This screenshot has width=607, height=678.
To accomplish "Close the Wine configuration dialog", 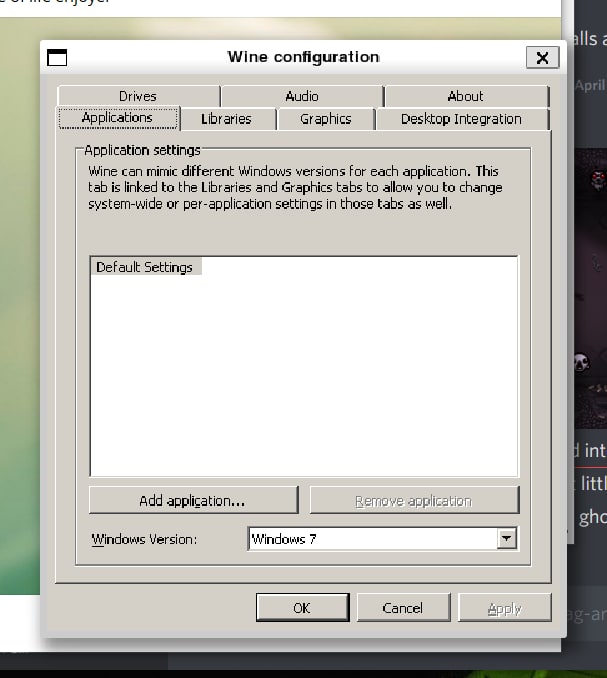I will [543, 58].
